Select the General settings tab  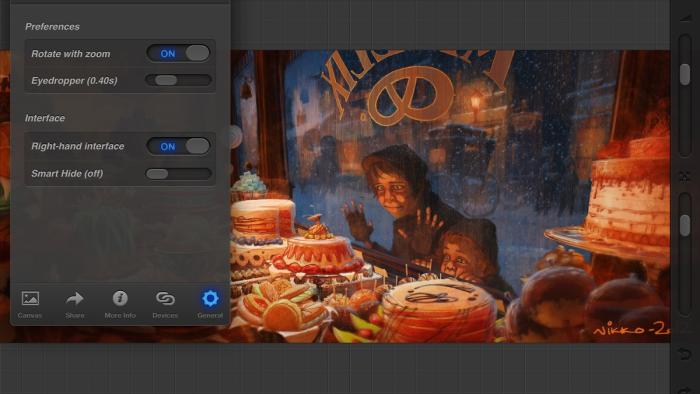tap(210, 304)
